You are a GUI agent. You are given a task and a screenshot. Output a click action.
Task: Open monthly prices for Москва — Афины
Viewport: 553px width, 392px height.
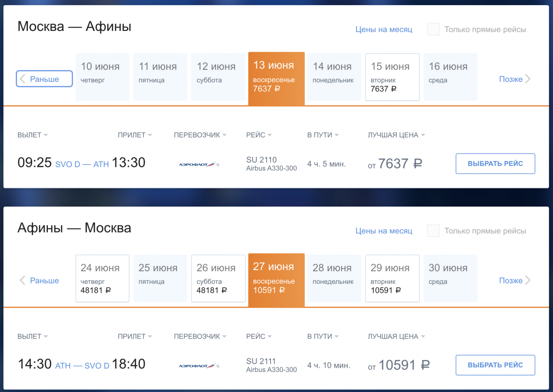[x=384, y=29]
